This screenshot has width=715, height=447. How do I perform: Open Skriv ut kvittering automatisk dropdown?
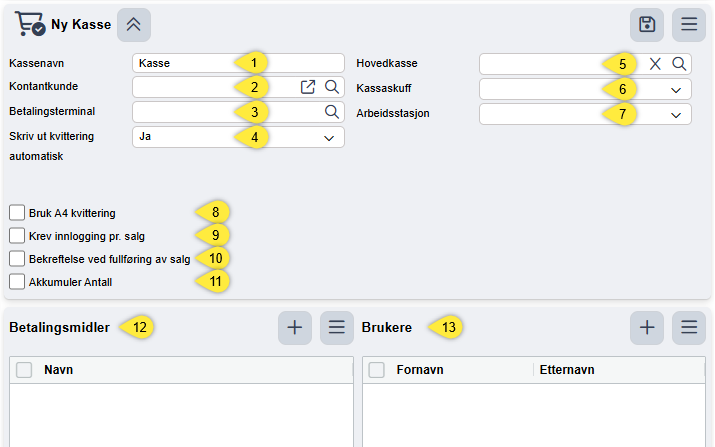[x=238, y=137]
